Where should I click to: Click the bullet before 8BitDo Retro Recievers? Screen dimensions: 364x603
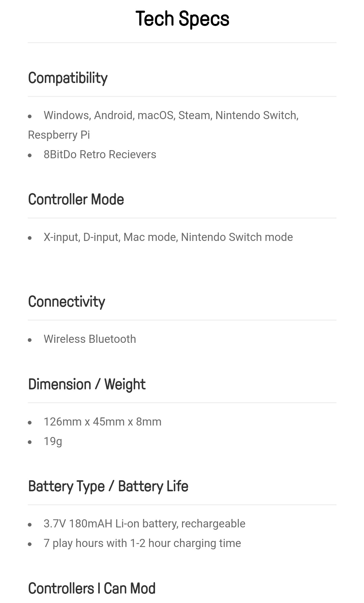coord(30,155)
